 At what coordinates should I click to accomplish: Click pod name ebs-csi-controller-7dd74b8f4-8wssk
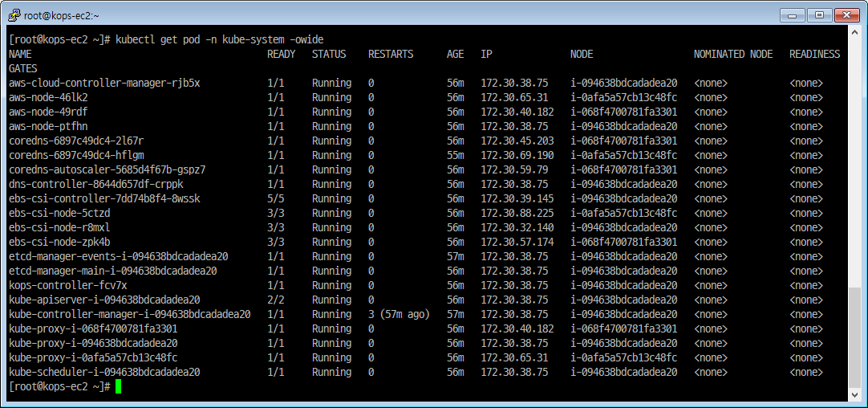coord(104,198)
